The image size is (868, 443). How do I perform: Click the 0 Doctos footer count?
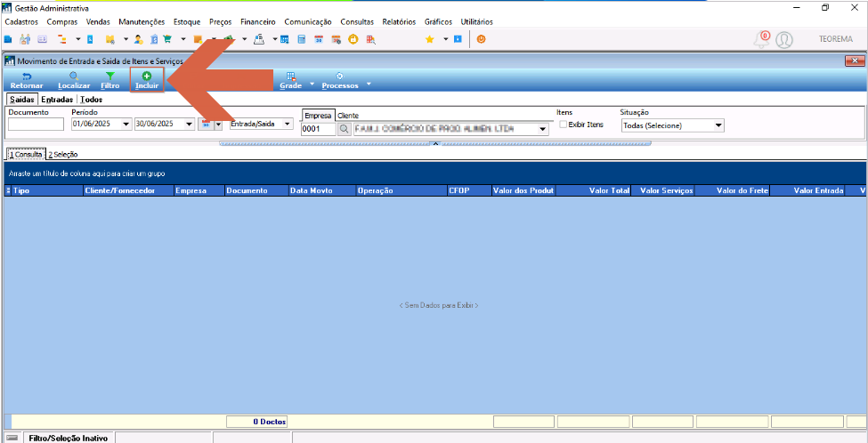coord(257,422)
